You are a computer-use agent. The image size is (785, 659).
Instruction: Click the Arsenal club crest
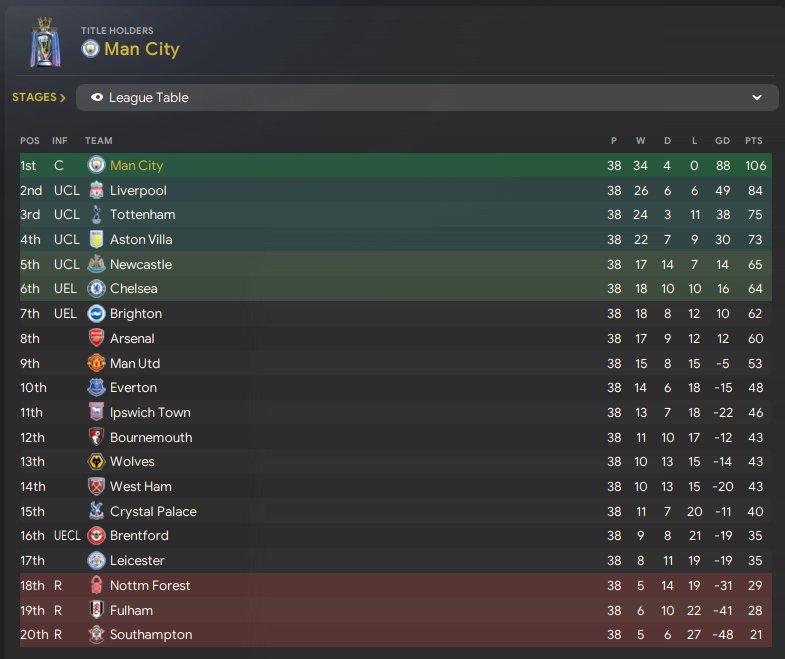click(x=96, y=339)
